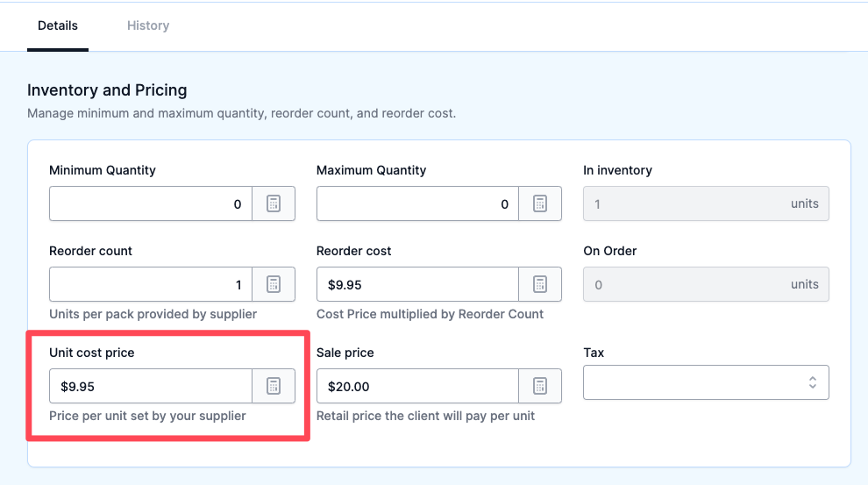Click the Inventory and Pricing heading
The height and width of the screenshot is (485, 868).
click(x=107, y=89)
